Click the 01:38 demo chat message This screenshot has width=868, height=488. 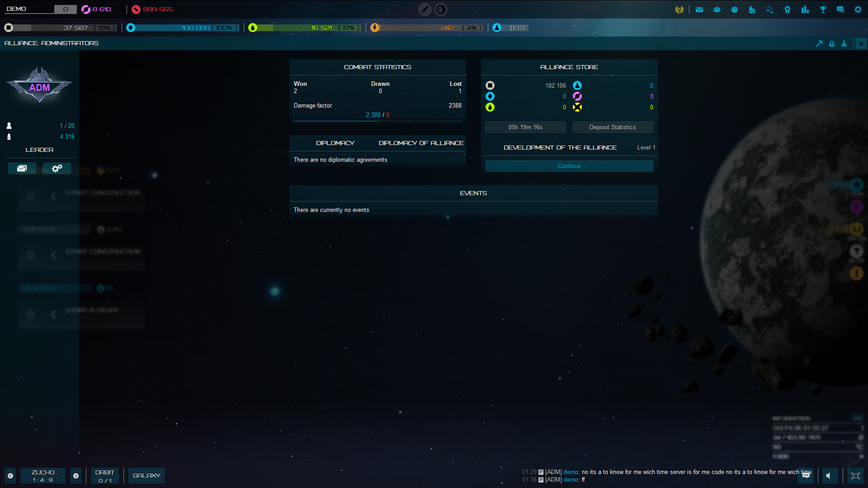coord(553,480)
